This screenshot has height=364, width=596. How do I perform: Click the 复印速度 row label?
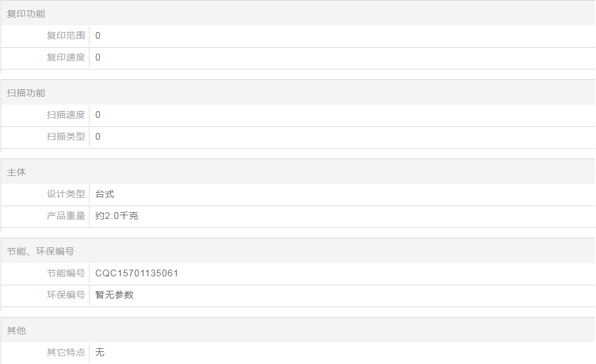coord(66,57)
